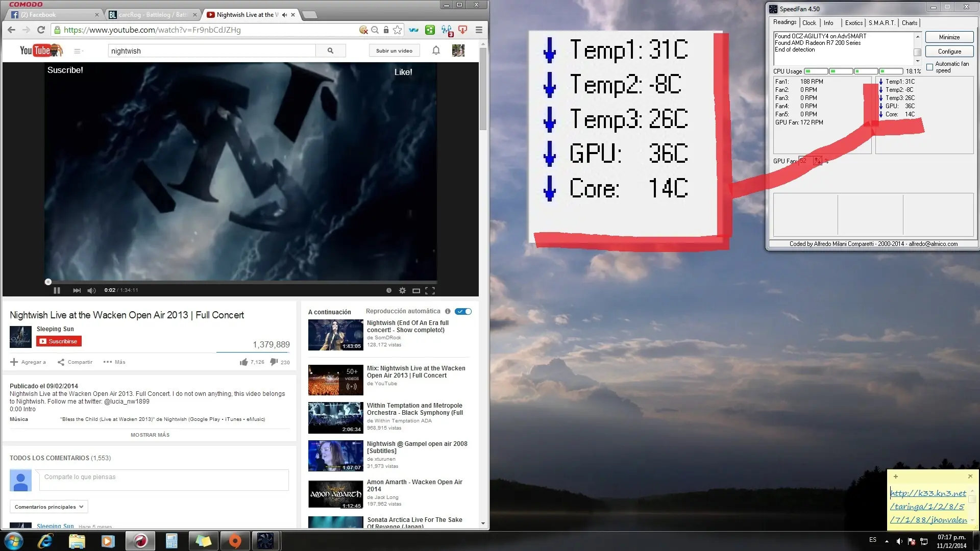
Task: Add a new sticky note with plus icon
Action: [895, 477]
